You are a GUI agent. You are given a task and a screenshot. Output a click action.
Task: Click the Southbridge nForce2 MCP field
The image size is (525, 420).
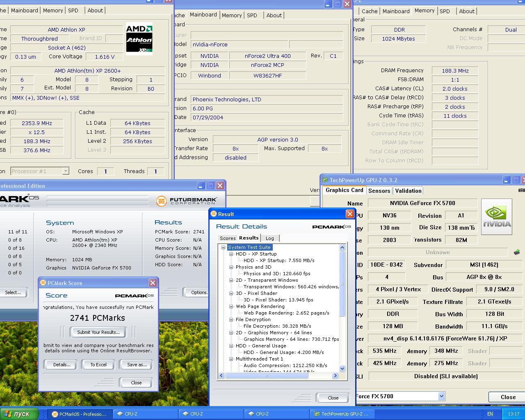267,65
